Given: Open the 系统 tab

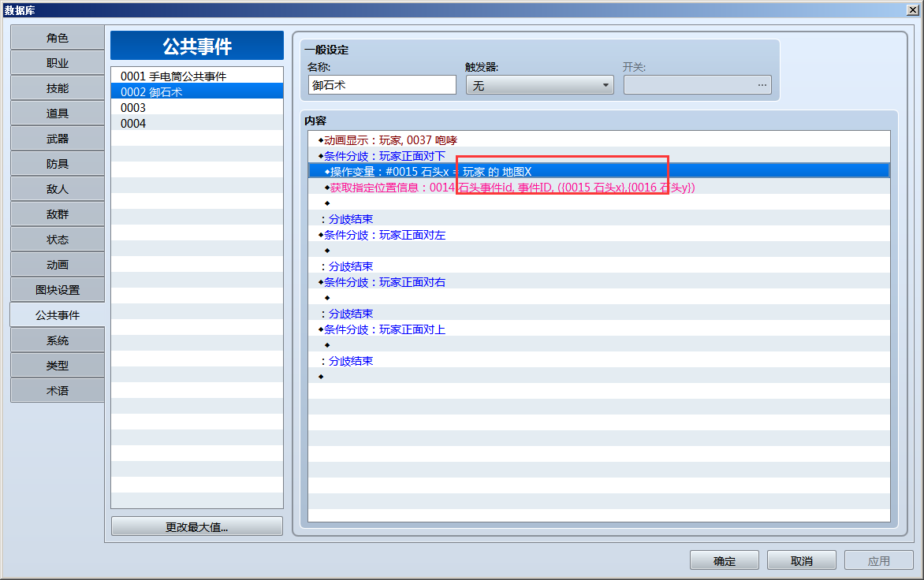Looking at the screenshot, I should coord(58,340).
